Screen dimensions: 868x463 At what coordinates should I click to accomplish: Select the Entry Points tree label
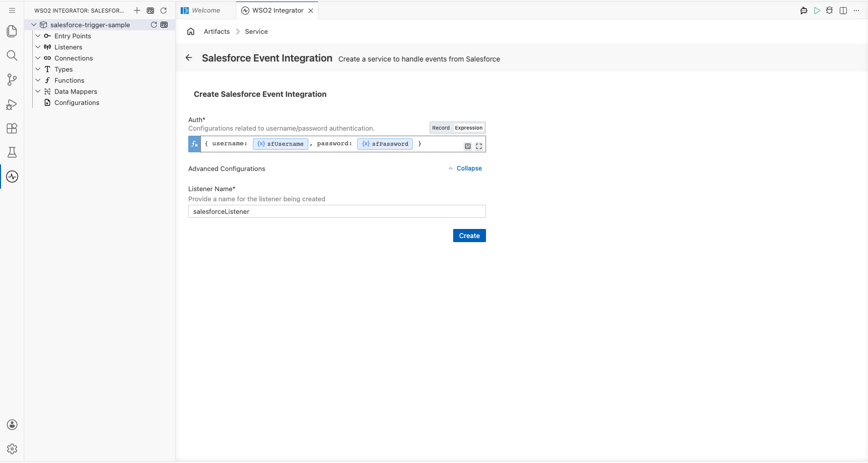click(x=73, y=36)
